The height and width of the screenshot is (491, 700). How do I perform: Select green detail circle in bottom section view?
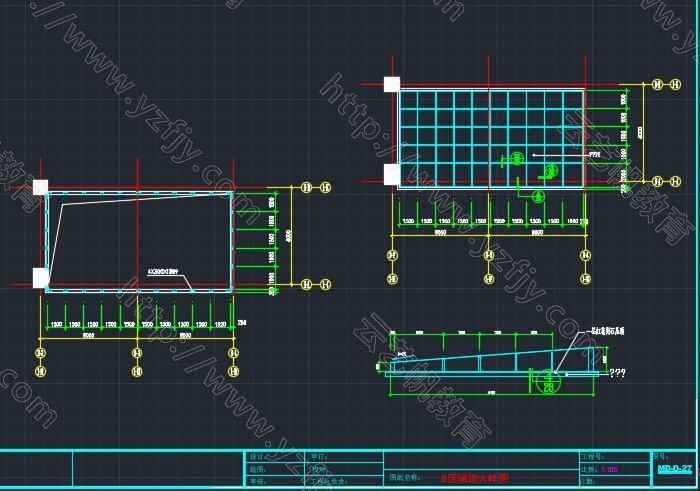[x=547, y=379]
